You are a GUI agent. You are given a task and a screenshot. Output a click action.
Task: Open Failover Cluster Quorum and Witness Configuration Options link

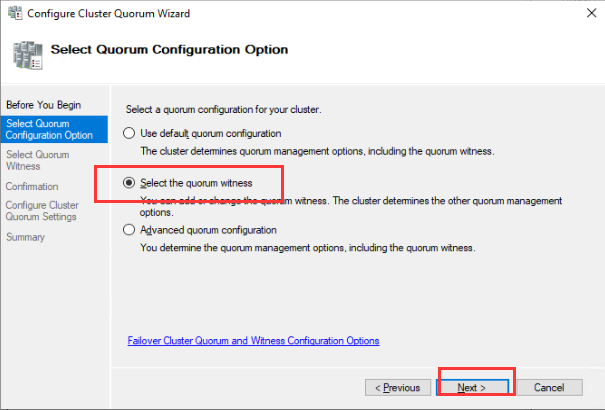coord(254,341)
